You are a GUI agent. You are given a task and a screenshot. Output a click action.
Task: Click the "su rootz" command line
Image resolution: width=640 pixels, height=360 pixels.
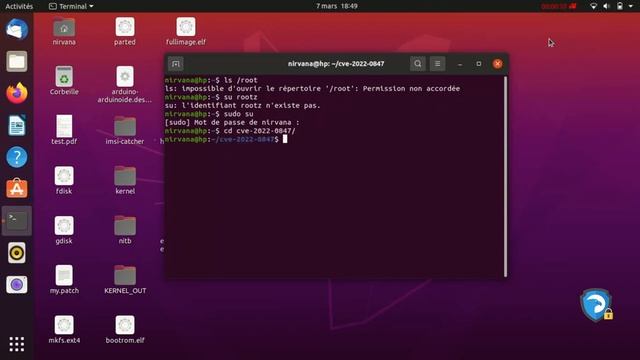tap(211, 97)
